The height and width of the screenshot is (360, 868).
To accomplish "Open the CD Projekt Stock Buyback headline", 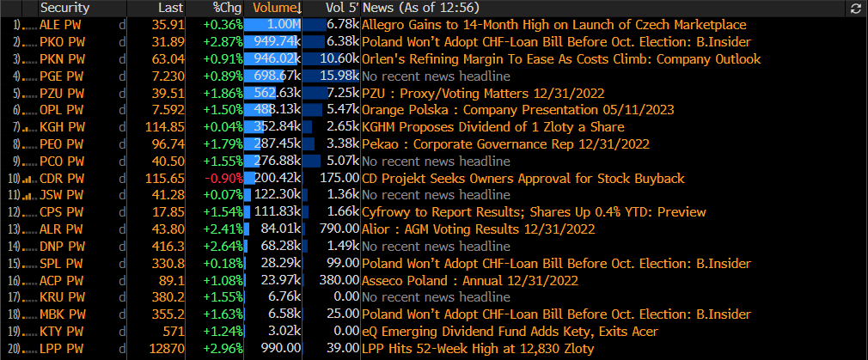I will tap(523, 179).
